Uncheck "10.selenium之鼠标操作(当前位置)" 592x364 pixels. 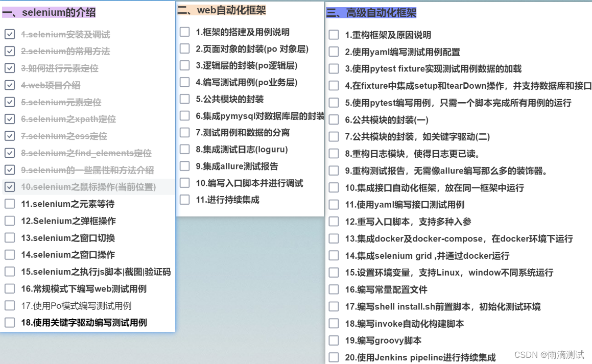point(9,187)
